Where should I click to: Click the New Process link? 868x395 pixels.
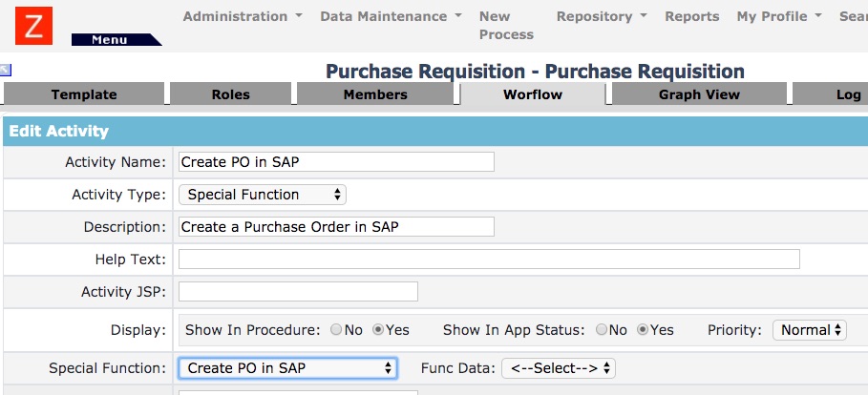(506, 25)
